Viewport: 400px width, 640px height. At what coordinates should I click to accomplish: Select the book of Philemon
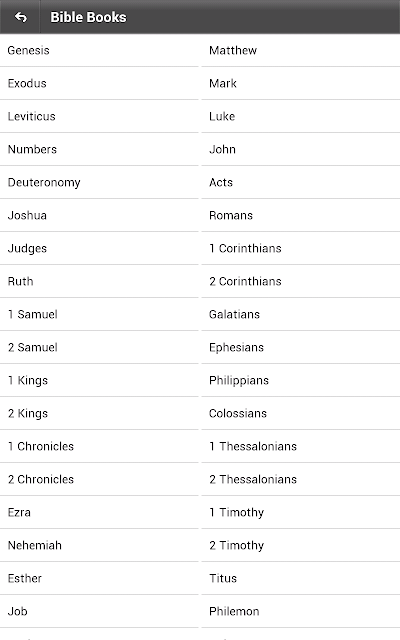click(x=301, y=611)
